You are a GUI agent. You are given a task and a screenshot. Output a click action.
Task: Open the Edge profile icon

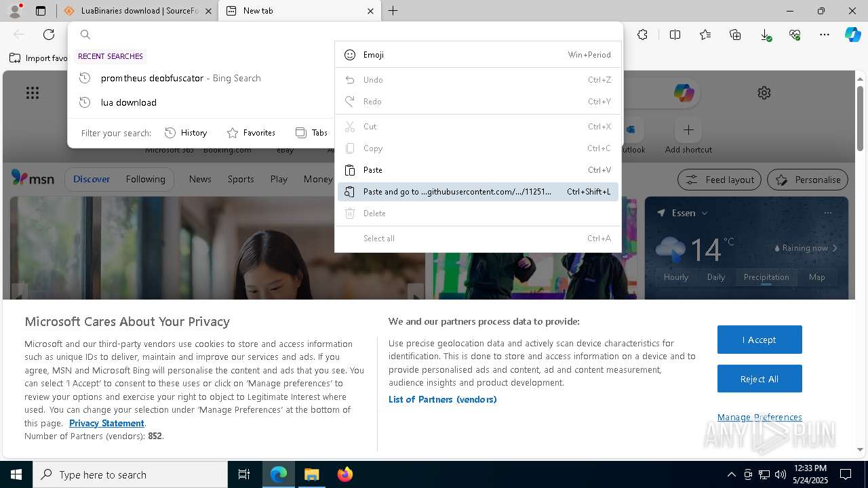pos(15,11)
